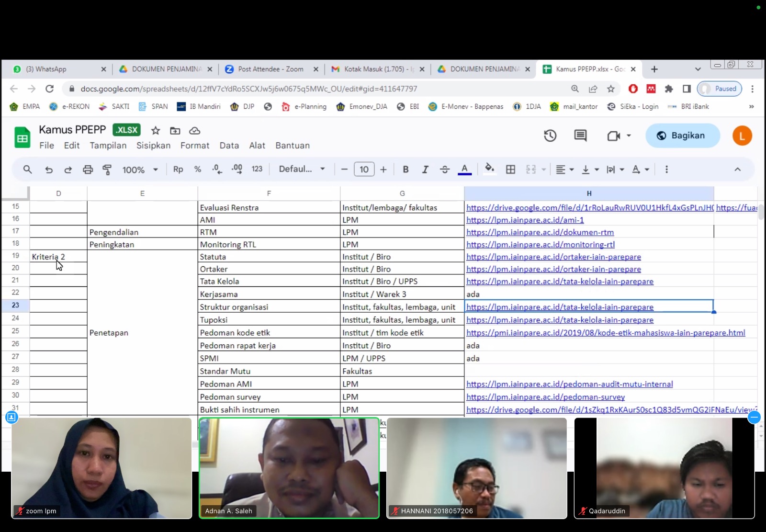Open the borders tool

(511, 170)
